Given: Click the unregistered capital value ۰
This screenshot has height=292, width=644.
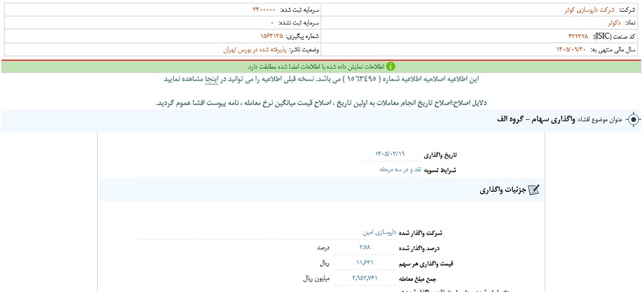Looking at the screenshot, I should [272, 23].
